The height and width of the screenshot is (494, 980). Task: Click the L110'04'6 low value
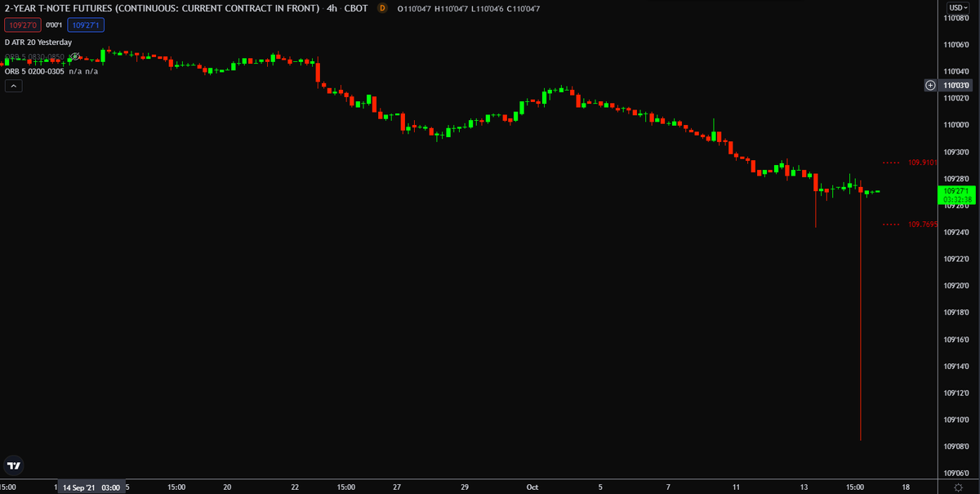[x=487, y=8]
